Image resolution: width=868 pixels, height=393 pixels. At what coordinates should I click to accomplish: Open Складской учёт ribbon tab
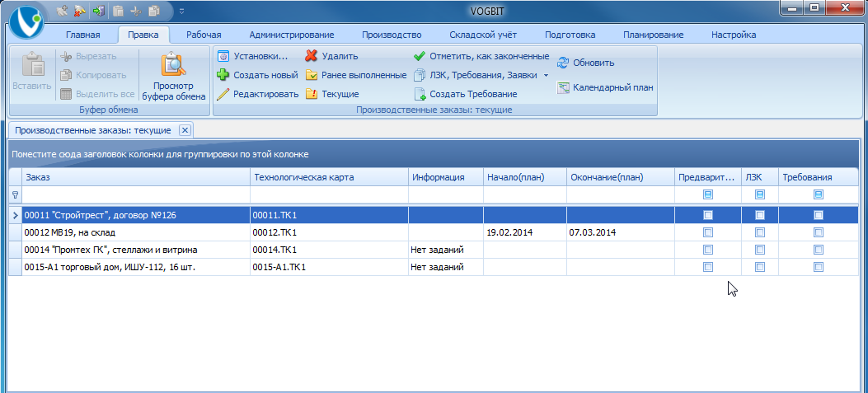(x=483, y=35)
